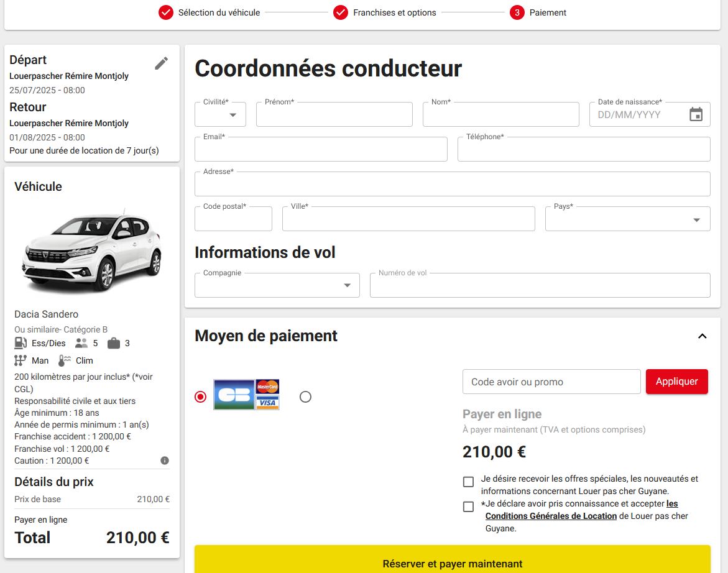The height and width of the screenshot is (573, 728).
Task: Open the calendar icon for date de naissance
Action: [x=696, y=114]
